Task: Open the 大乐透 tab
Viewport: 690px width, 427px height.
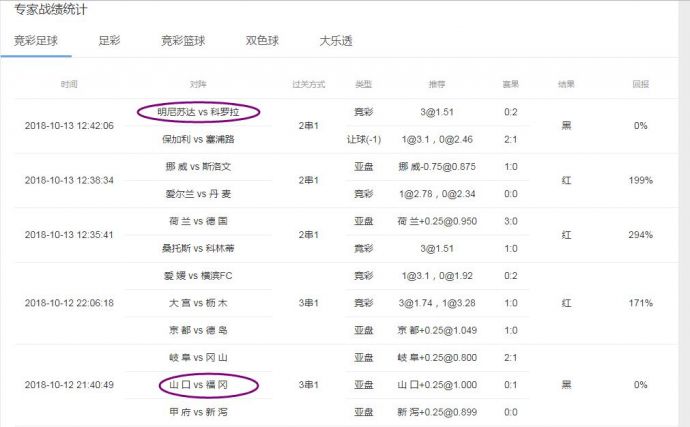Action: click(336, 41)
